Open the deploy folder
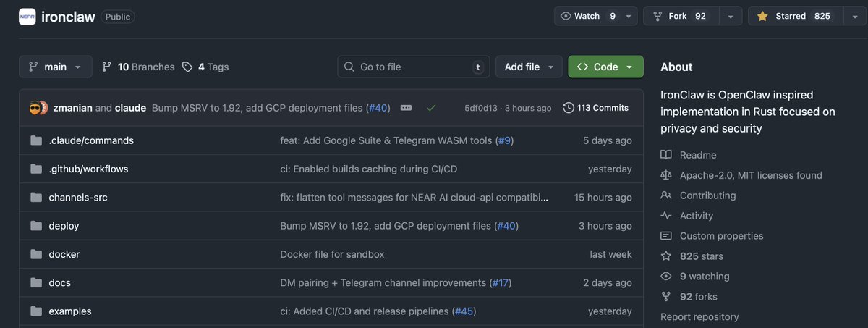The image size is (868, 328). coord(64,226)
